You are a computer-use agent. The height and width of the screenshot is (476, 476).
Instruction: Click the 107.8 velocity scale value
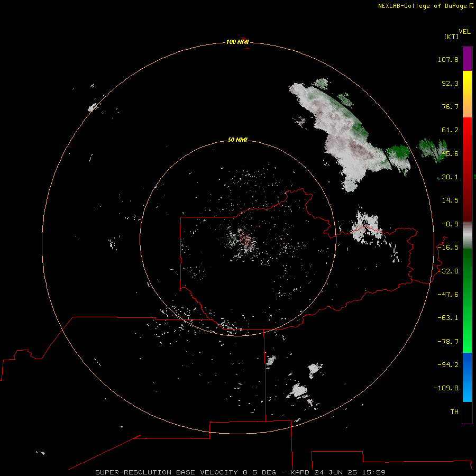tap(448, 59)
